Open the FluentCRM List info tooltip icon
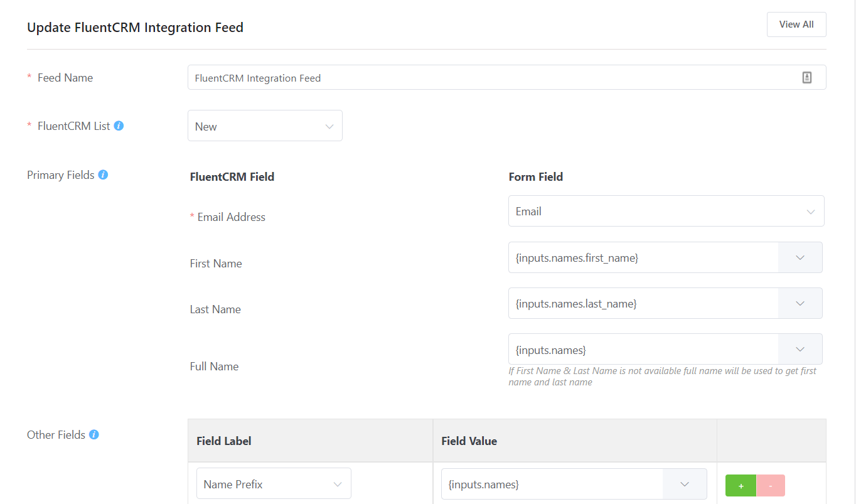 click(119, 125)
